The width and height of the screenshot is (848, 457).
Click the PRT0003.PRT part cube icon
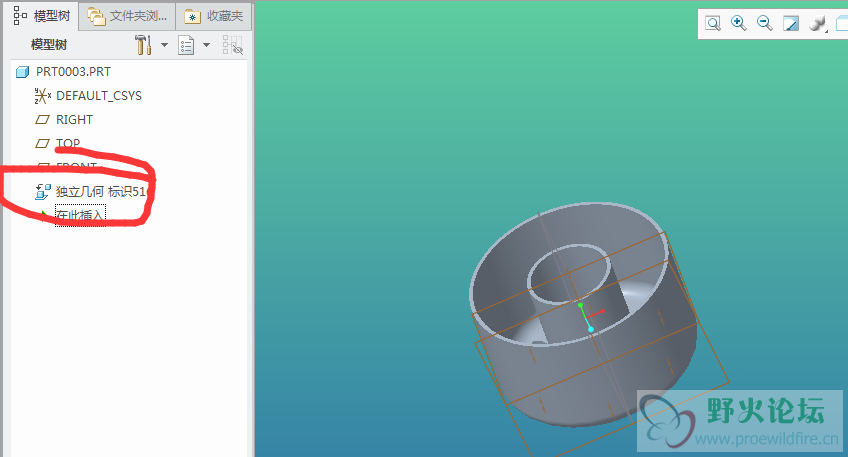pos(22,72)
